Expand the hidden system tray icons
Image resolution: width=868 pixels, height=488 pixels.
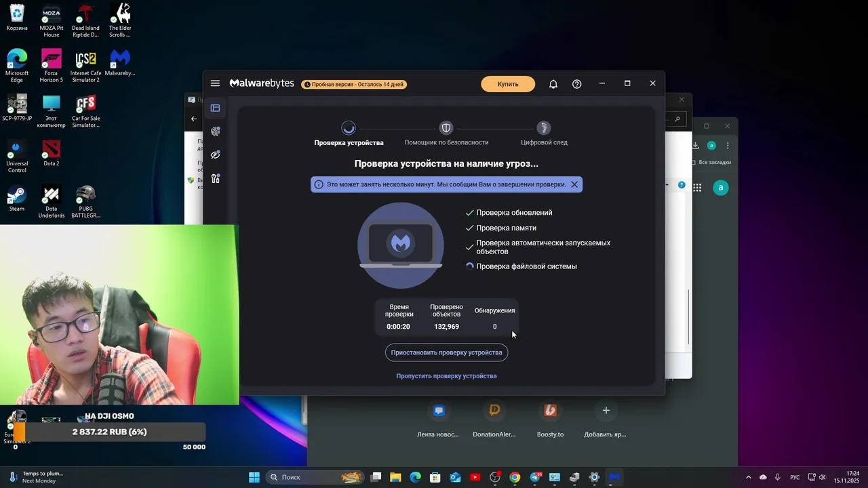point(749,477)
